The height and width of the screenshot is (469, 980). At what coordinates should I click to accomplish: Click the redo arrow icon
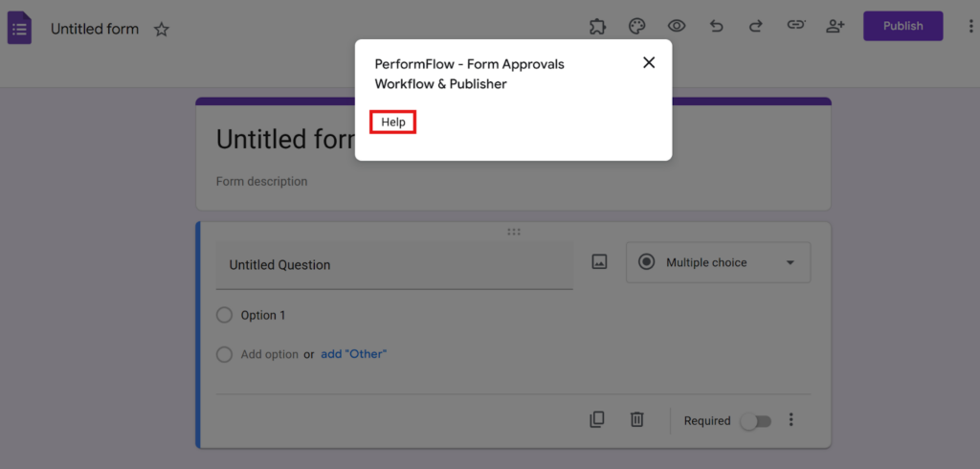pyautogui.click(x=755, y=27)
